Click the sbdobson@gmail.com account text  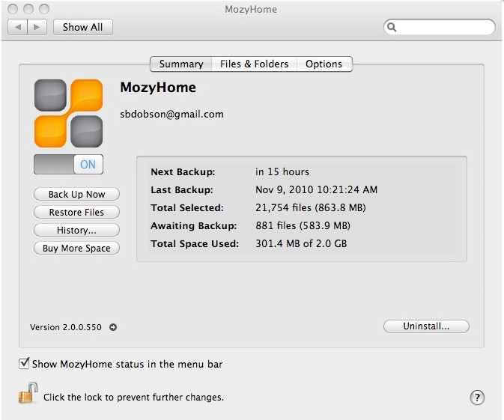(x=171, y=114)
